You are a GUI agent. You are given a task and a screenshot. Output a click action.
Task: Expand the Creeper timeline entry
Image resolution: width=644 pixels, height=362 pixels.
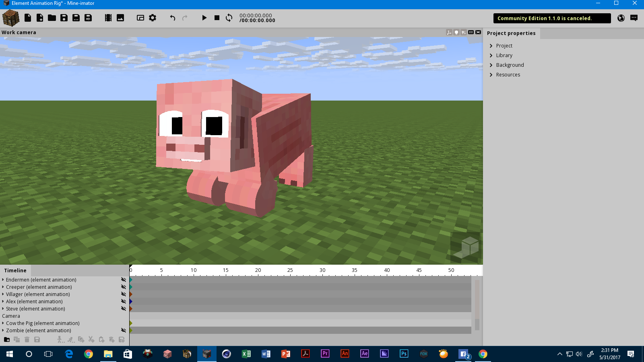3,287
